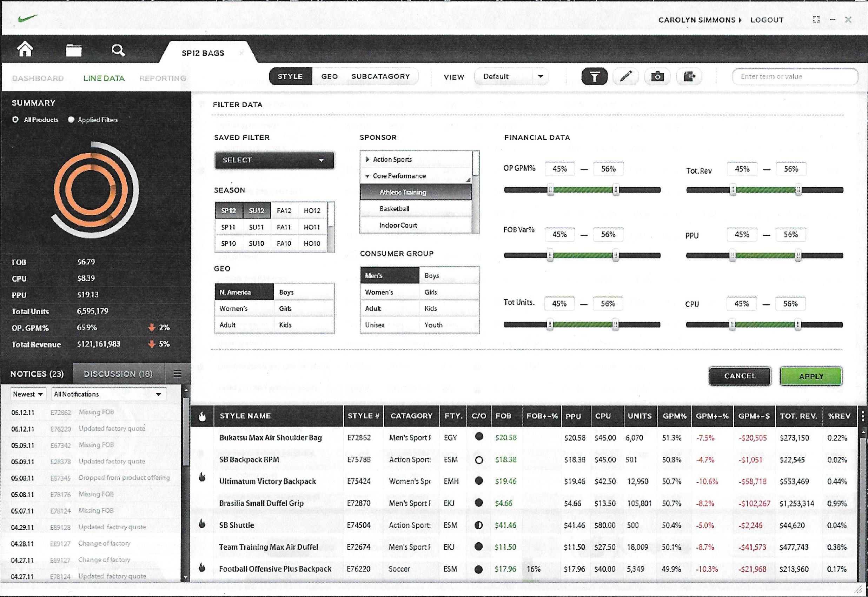Click the LOGOUT link
The image size is (868, 597).
[767, 20]
